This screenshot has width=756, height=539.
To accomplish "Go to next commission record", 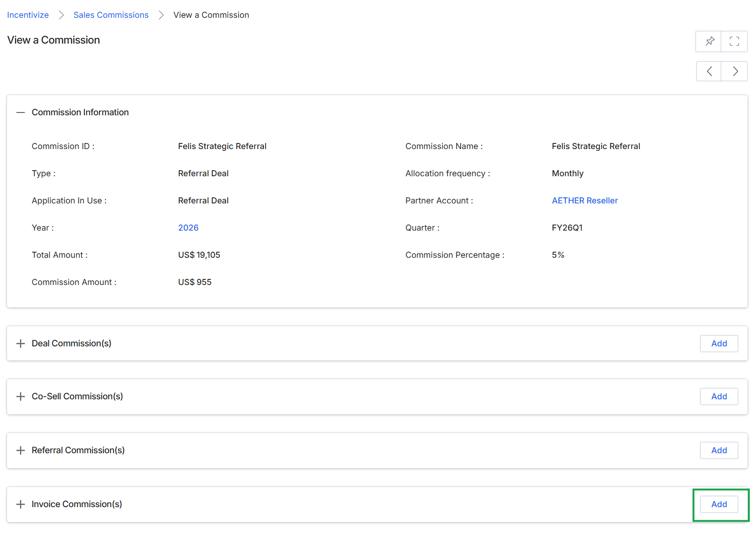I will [x=734, y=71].
